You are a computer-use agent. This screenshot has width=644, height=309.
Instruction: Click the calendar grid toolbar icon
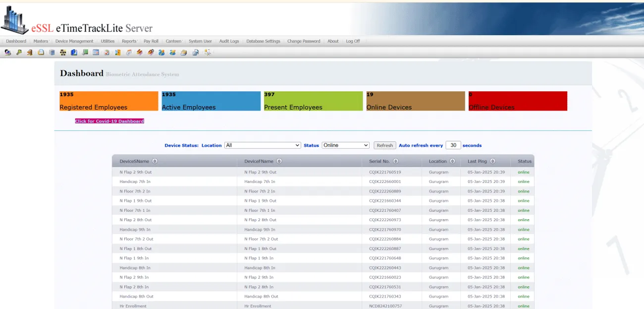[x=96, y=52]
